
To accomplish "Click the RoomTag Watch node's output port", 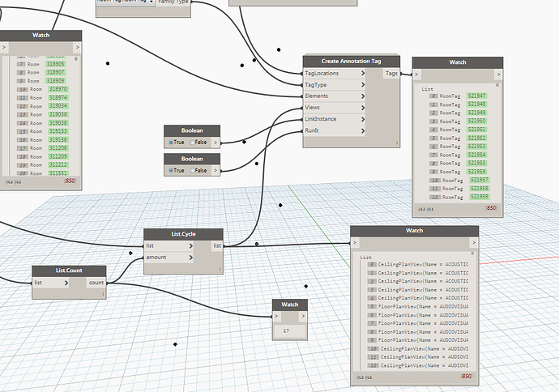I will 498,75.
